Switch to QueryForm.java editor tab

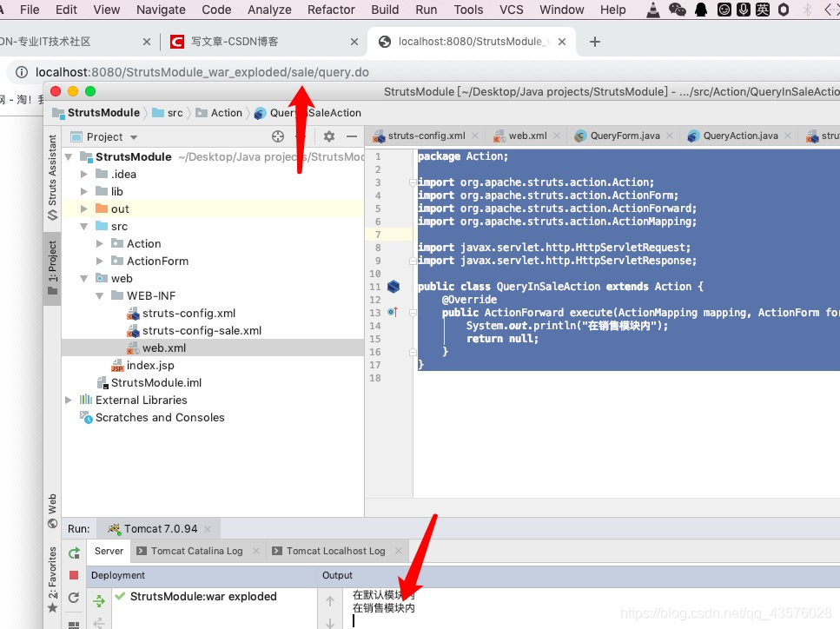click(625, 136)
